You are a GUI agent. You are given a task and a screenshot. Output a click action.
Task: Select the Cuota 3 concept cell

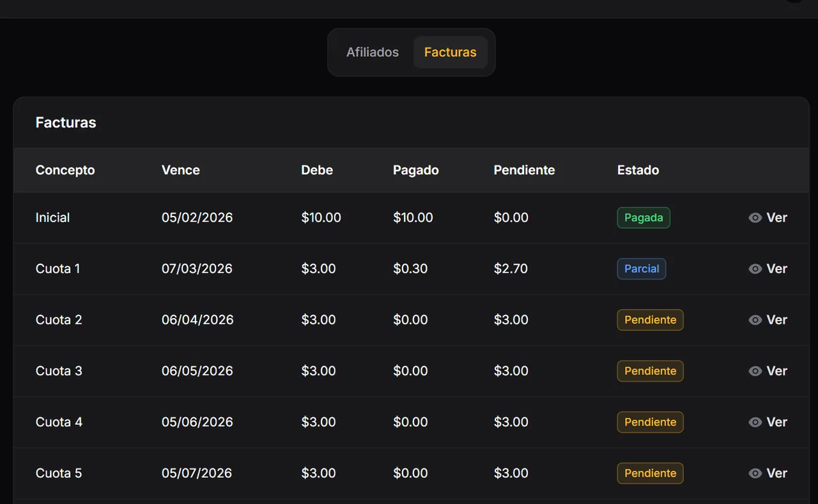click(59, 371)
